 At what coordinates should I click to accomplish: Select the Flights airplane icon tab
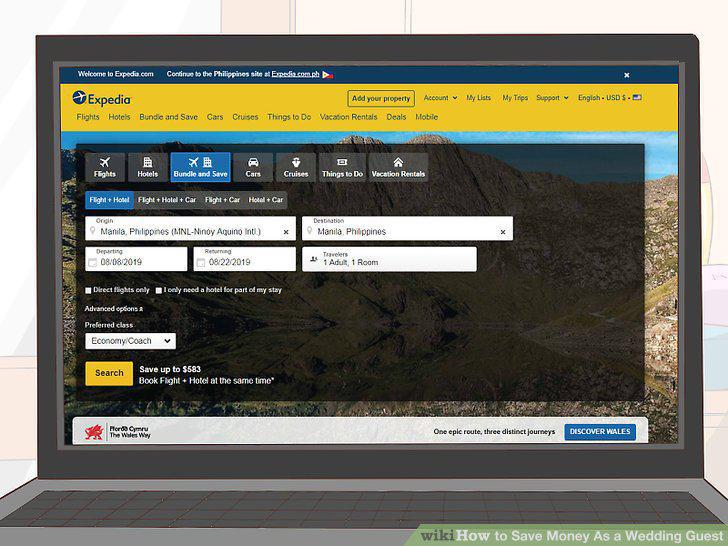point(105,167)
